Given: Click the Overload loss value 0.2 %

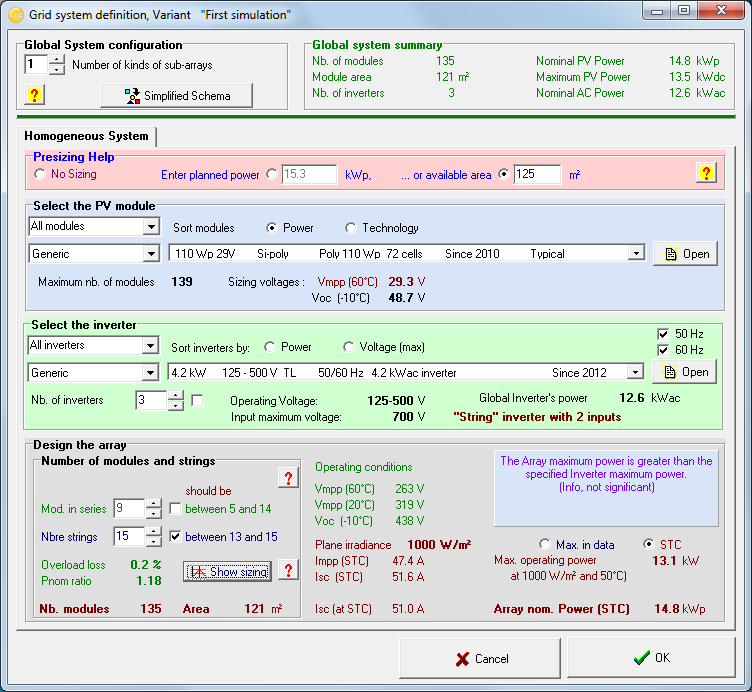Looking at the screenshot, I should 146,564.
